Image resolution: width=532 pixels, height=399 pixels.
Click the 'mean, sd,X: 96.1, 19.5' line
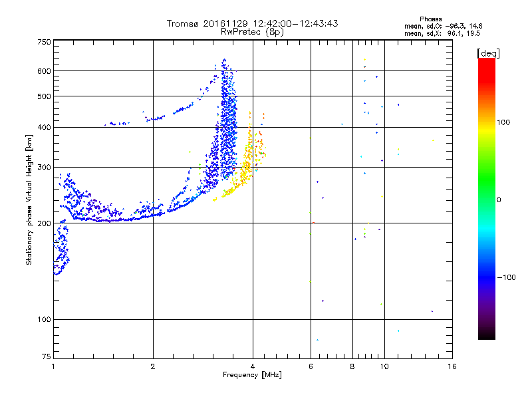point(442,33)
